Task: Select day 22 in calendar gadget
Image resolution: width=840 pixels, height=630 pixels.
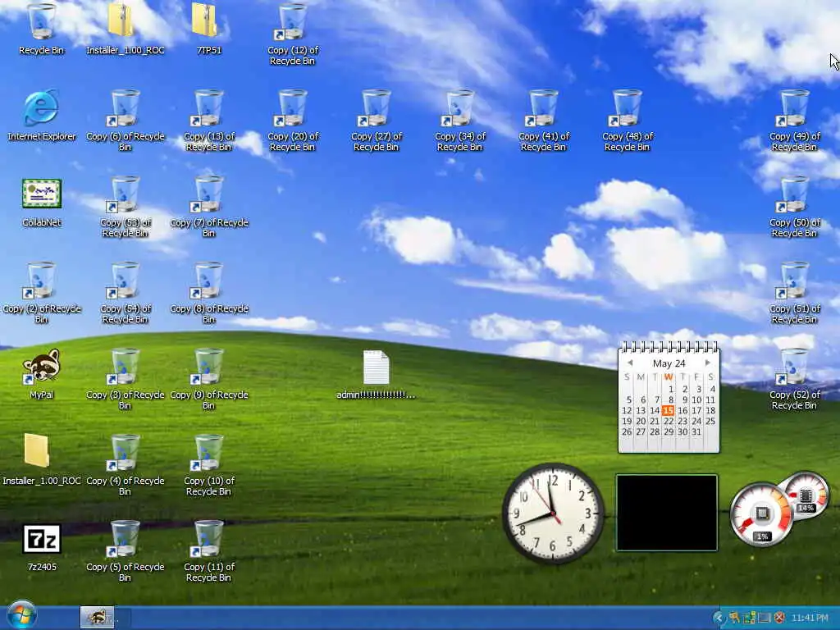Action: 668,421
